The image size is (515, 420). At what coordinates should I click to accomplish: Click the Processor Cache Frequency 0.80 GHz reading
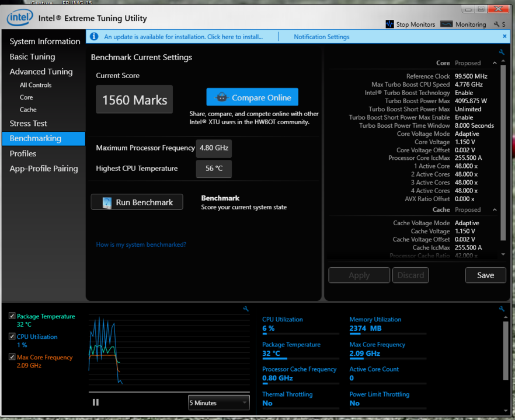click(x=277, y=378)
